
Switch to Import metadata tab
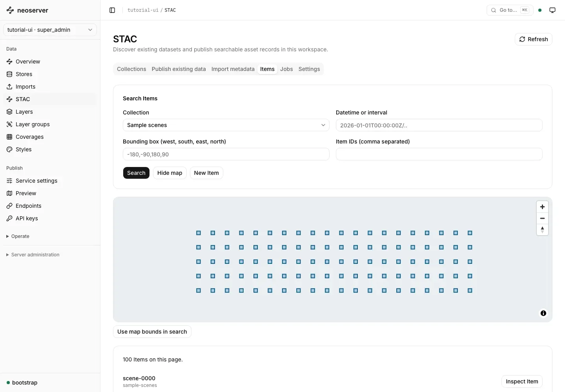coord(233,69)
